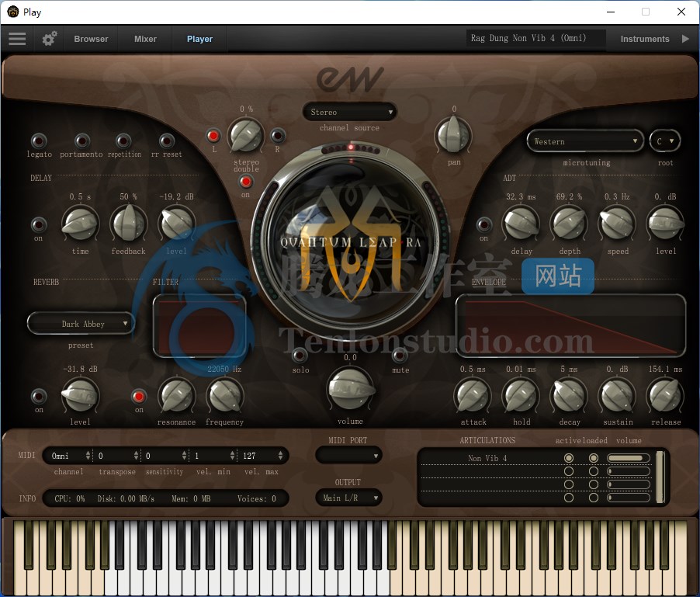Click the delay level knob
The height and width of the screenshot is (597, 700).
click(176, 224)
